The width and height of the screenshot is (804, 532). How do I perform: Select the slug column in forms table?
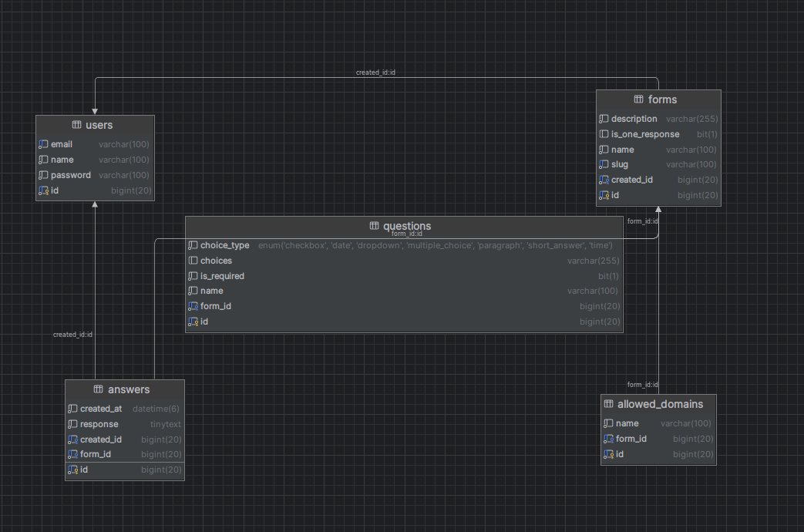coord(619,164)
